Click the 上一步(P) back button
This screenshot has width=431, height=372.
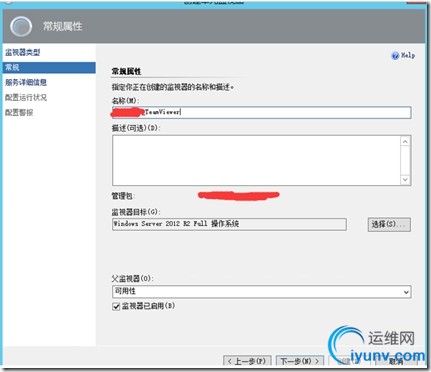tap(247, 361)
